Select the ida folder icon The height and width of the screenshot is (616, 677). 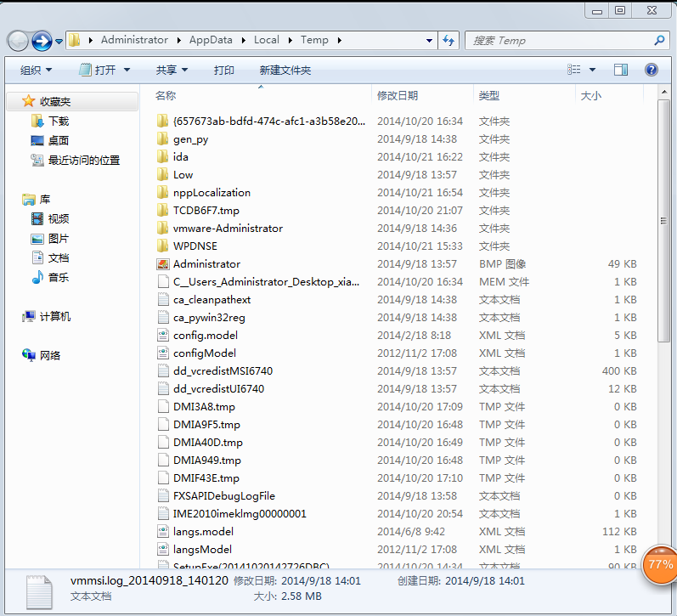click(x=163, y=156)
